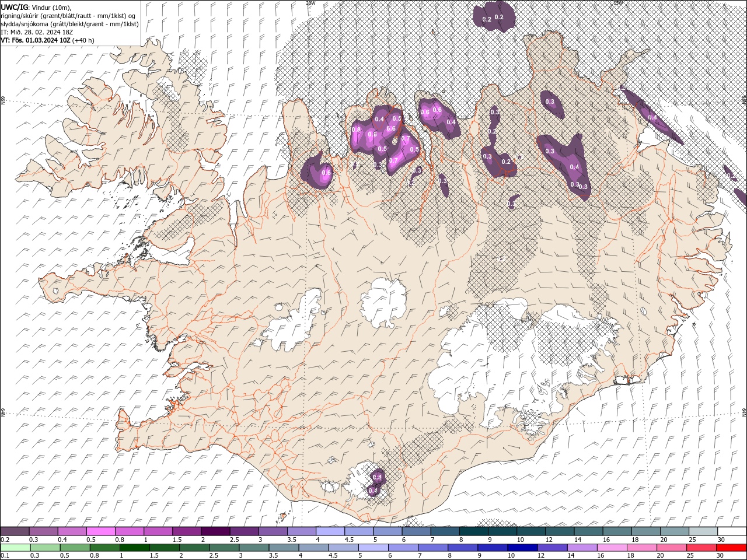Select the dark teal 8 swatch in the upper row
Viewport: 747px width, 560px height.
[473, 531]
